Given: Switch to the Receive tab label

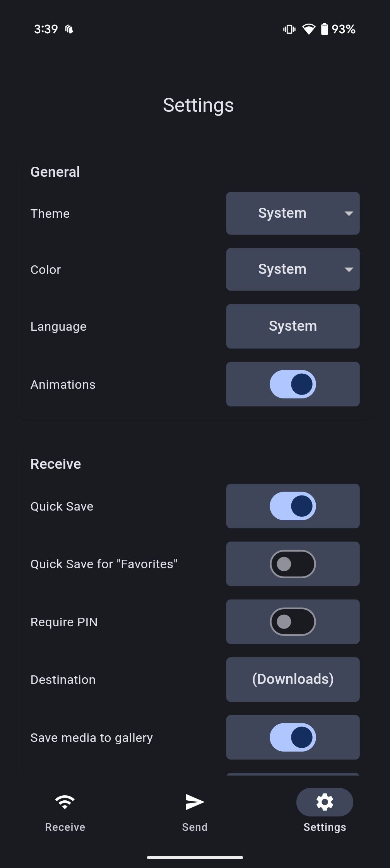Looking at the screenshot, I should point(65,827).
